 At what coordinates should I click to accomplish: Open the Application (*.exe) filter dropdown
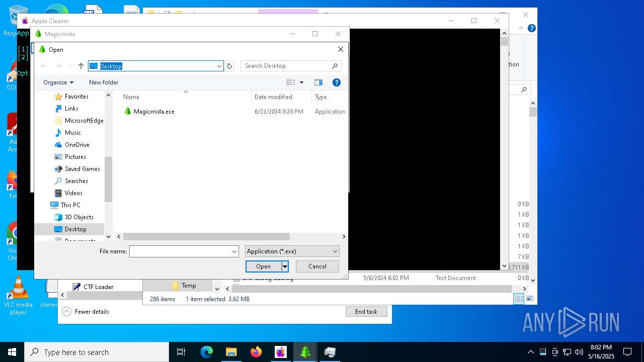(292, 251)
